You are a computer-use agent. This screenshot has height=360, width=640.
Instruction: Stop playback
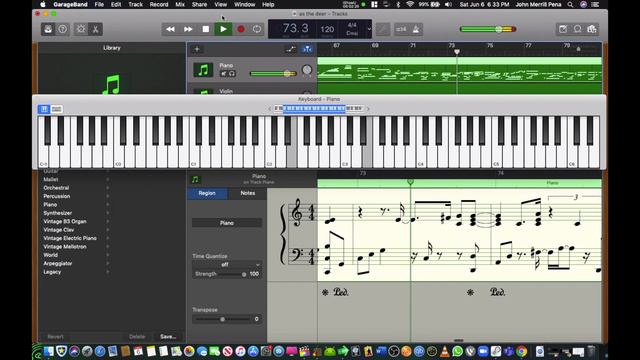click(x=205, y=29)
